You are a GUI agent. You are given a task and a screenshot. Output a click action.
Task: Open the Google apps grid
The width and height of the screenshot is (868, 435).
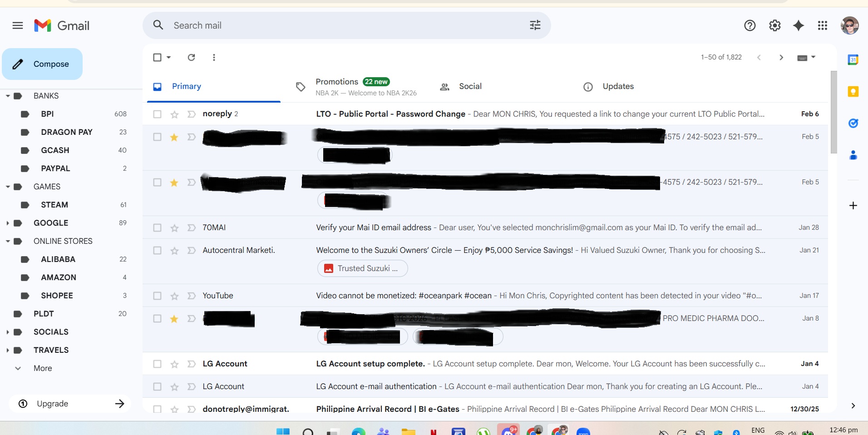tap(823, 25)
